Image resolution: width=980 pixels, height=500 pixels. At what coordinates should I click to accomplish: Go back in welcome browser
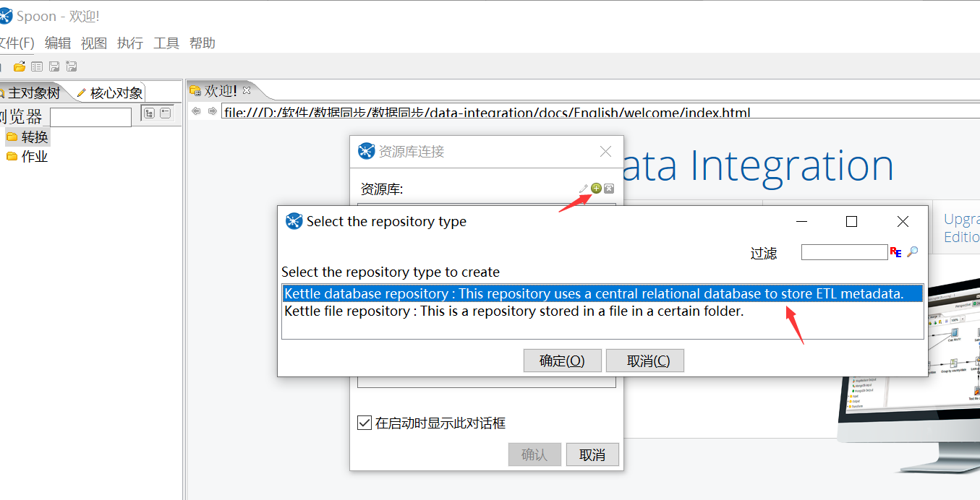(x=196, y=111)
